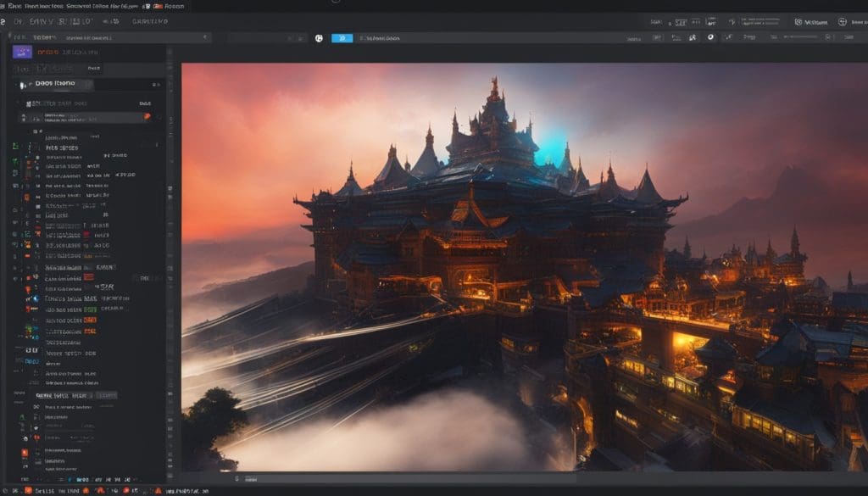Screen dimensions: 868x496
Task: Toggle the small marker left of Doos Itseno
Action: tap(19, 85)
